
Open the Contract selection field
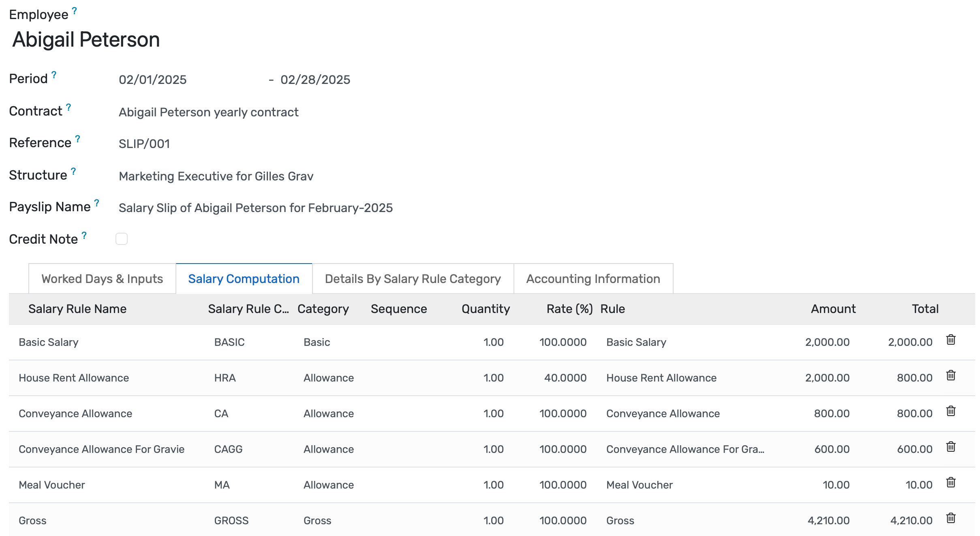click(x=208, y=112)
